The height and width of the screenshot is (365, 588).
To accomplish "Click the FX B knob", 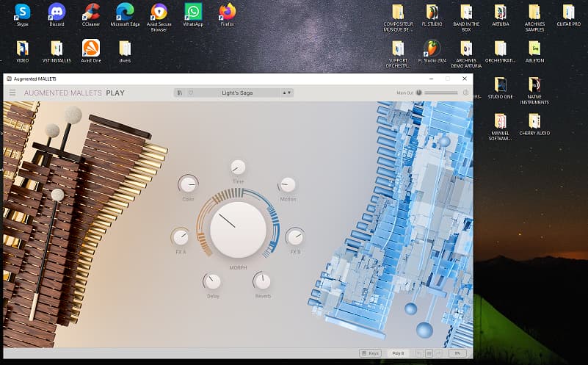I will pyautogui.click(x=295, y=236).
